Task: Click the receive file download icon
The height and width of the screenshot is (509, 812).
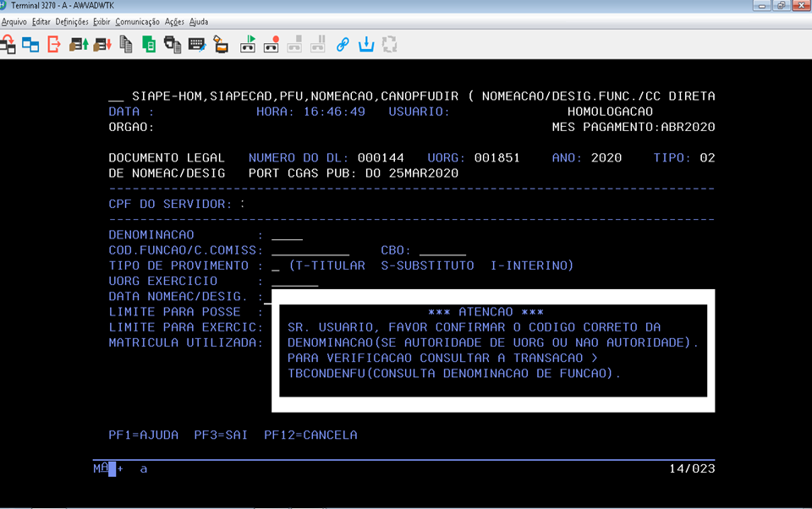Action: point(102,44)
